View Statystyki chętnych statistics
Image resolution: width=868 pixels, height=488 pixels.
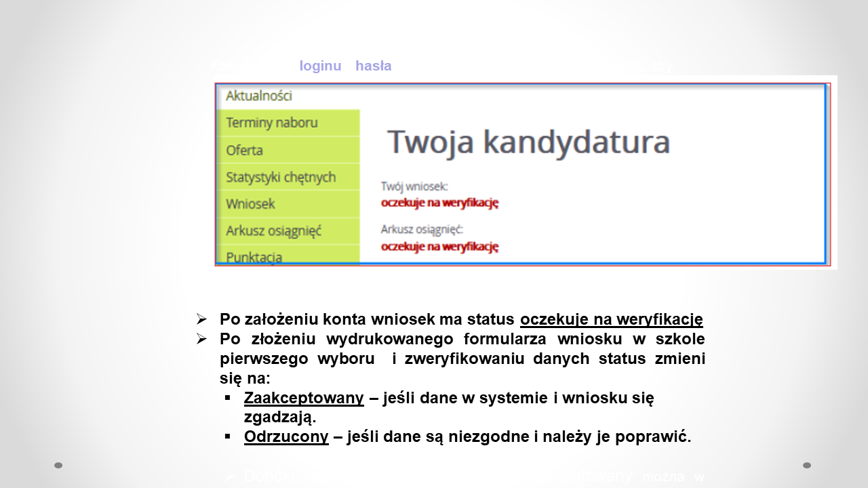point(281,177)
